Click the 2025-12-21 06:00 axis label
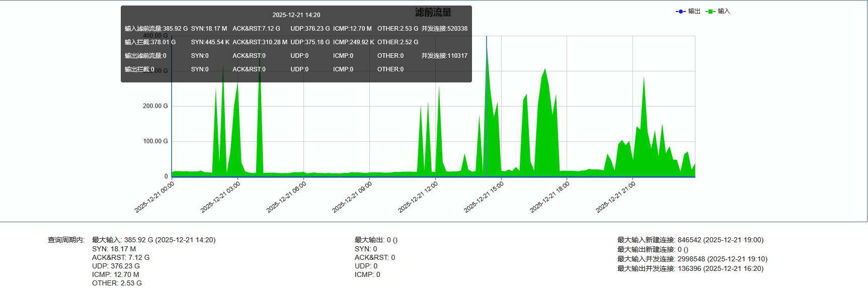 click(286, 197)
